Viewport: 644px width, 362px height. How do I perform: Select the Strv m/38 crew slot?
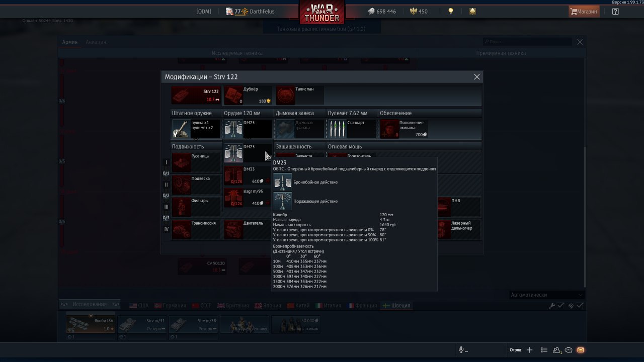tap(194, 325)
